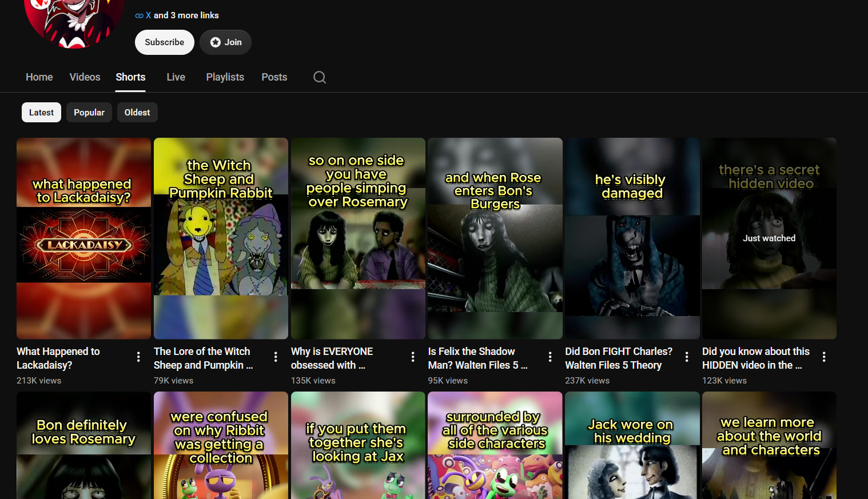
Task: Play the 'Rose enters Bon's Burgers' thumbnail
Action: pos(495,238)
